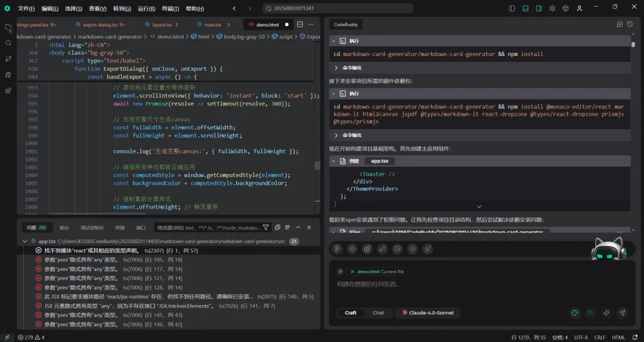
Task: Toggle the primary sidebar layout icon
Action: coord(512,8)
